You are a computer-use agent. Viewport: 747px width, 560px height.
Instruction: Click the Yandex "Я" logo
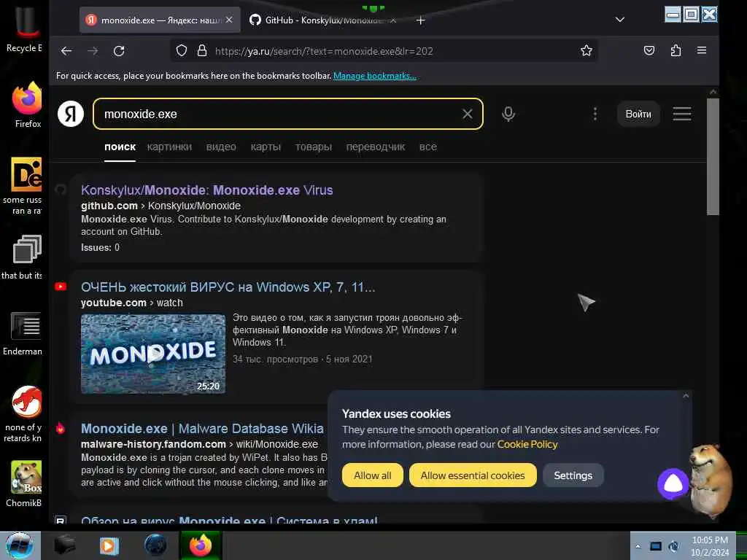[x=71, y=114]
